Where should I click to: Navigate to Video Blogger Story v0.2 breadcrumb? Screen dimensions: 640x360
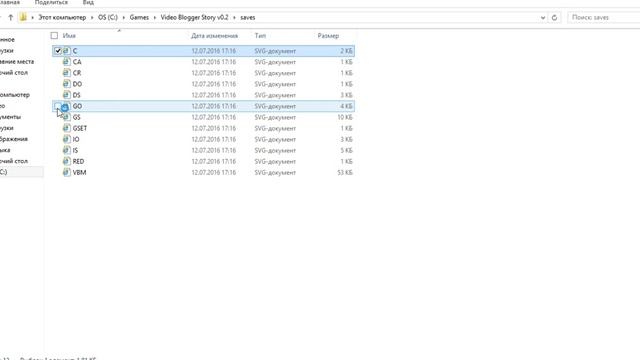(x=194, y=18)
